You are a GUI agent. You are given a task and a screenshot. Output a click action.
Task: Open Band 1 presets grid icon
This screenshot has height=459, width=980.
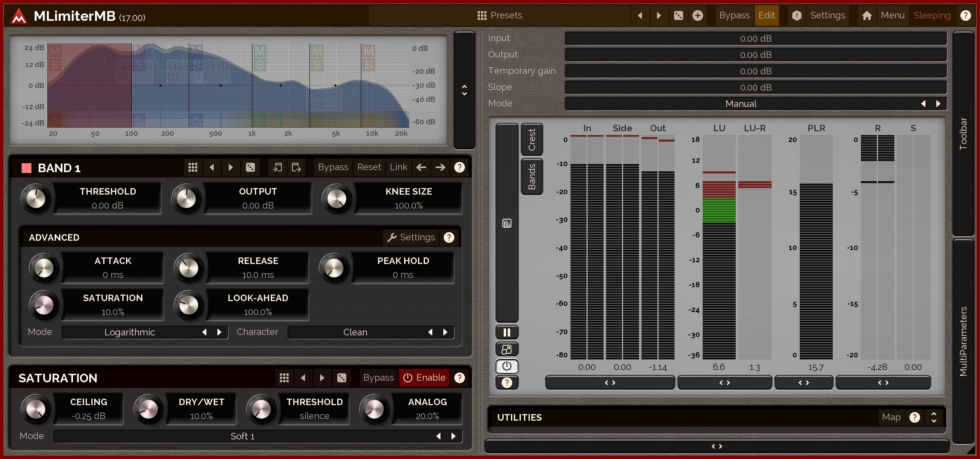[193, 167]
